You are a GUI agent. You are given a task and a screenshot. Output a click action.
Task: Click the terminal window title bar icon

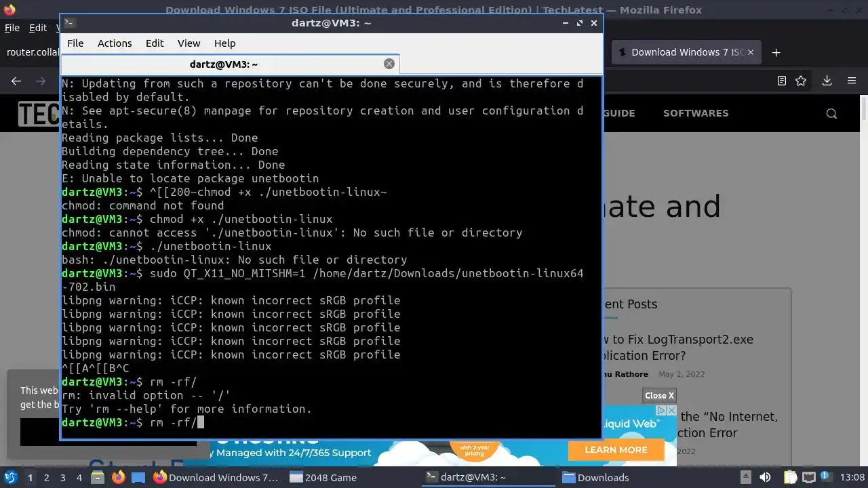[68, 23]
